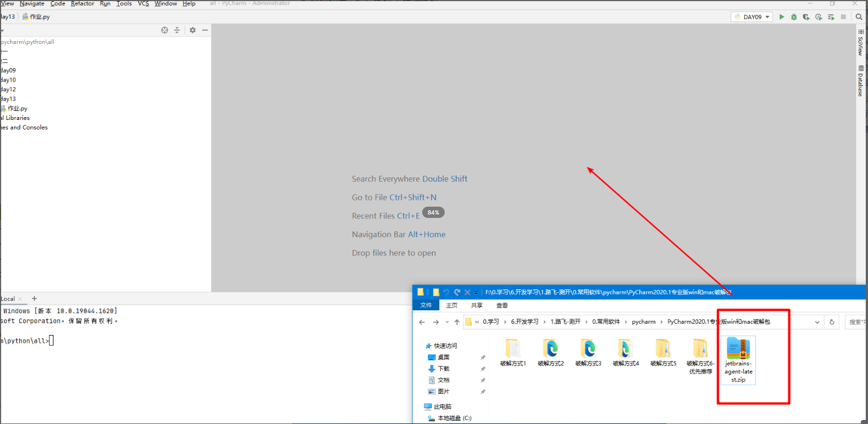Open the DAY09 run configuration dropdown
Image resolution: width=868 pixels, height=424 pixels.
click(x=752, y=17)
